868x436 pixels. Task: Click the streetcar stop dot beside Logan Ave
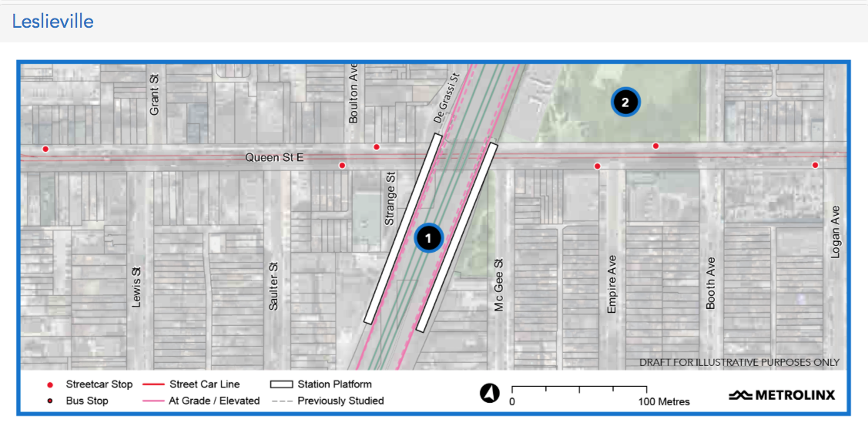click(x=815, y=165)
